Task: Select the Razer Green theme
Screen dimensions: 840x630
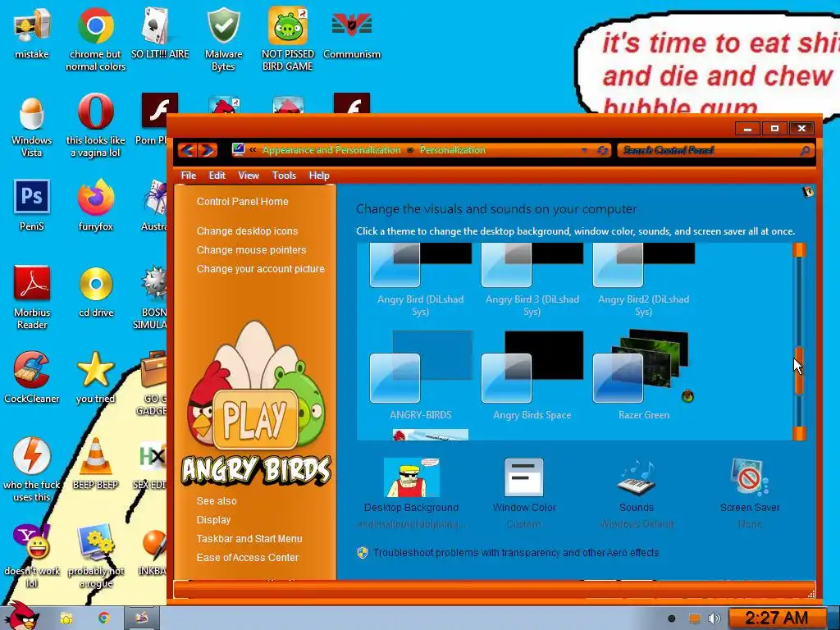Action: (643, 375)
